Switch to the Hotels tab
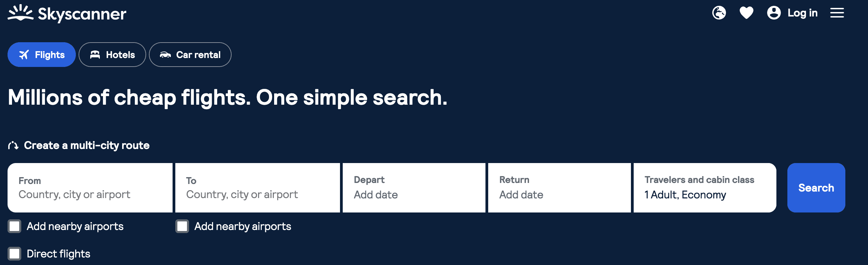The image size is (868, 265). pos(112,54)
